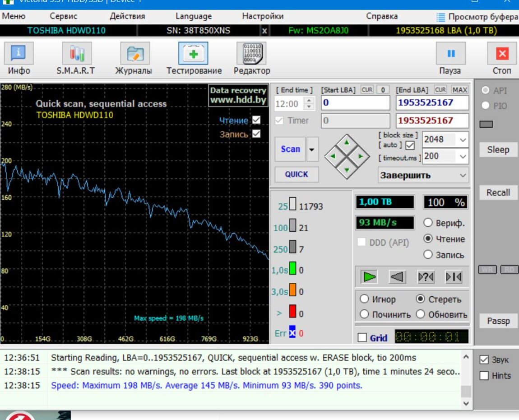Open the Завершить end-action dropdown

463,175
